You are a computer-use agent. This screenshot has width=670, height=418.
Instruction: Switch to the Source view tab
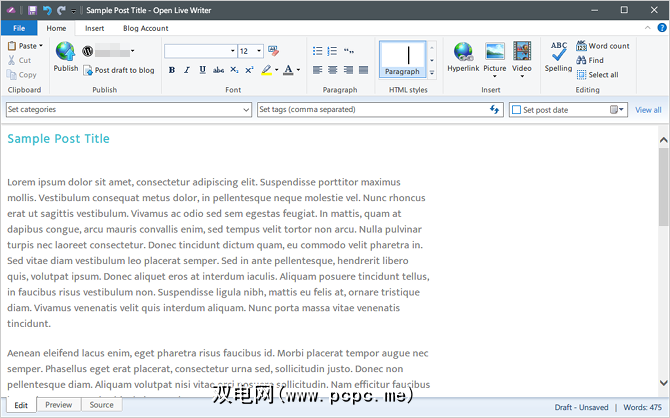tap(101, 405)
